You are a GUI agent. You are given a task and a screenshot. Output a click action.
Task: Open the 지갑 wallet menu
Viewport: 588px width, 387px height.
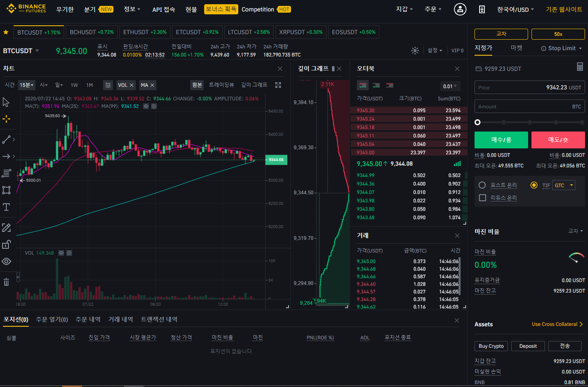pyautogui.click(x=405, y=9)
